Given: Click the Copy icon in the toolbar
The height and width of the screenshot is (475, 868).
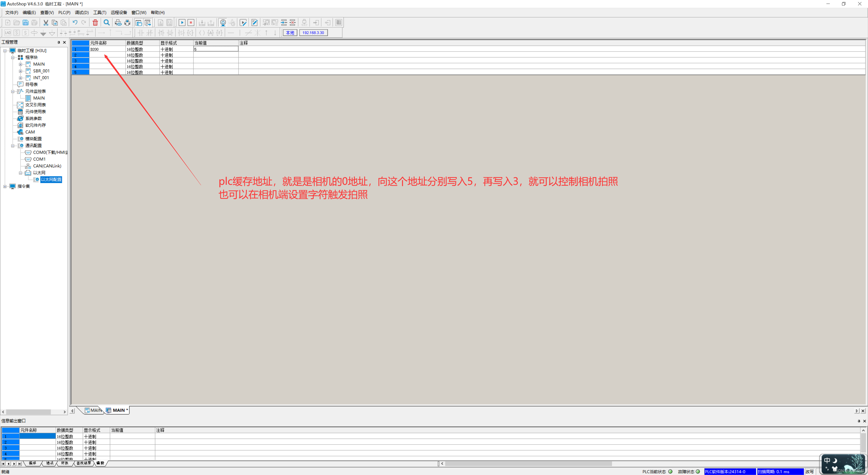Looking at the screenshot, I should coord(54,23).
